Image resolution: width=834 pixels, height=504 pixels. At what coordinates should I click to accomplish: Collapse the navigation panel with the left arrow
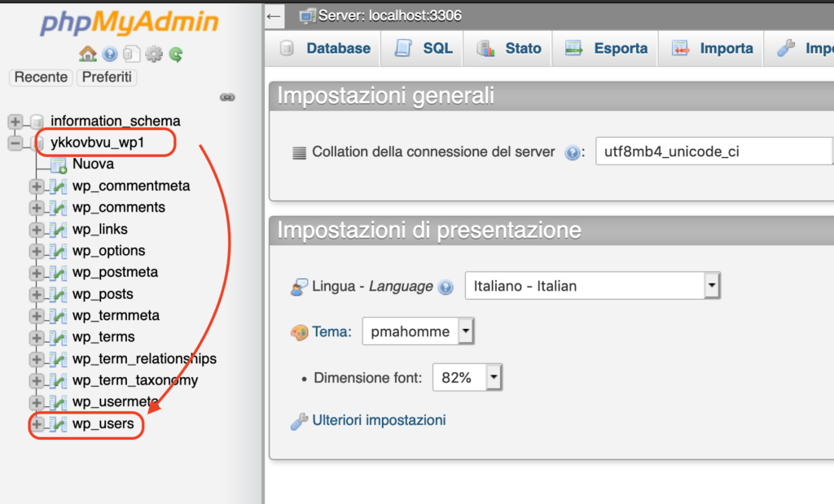point(274,15)
